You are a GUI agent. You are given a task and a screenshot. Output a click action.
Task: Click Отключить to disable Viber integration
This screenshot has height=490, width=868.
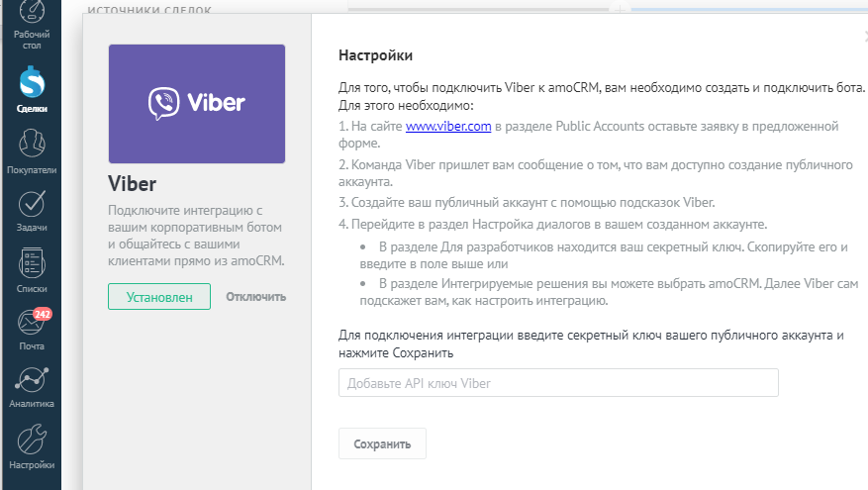(x=255, y=297)
